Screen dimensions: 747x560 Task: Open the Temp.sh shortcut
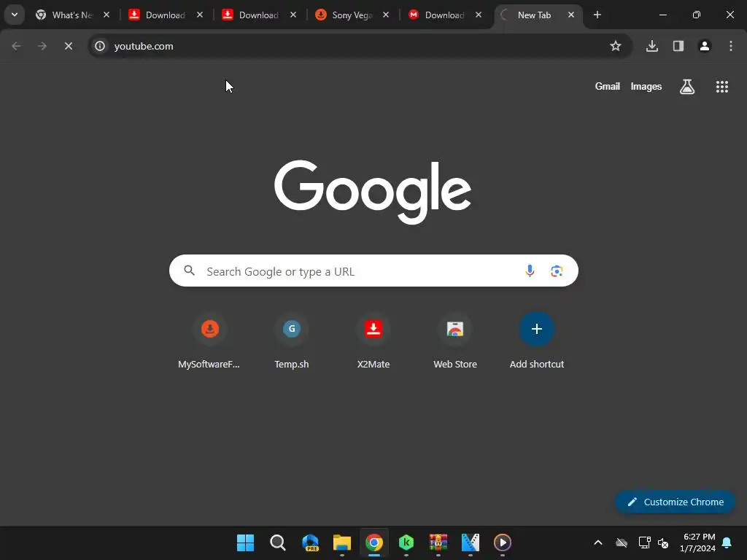pos(292,341)
